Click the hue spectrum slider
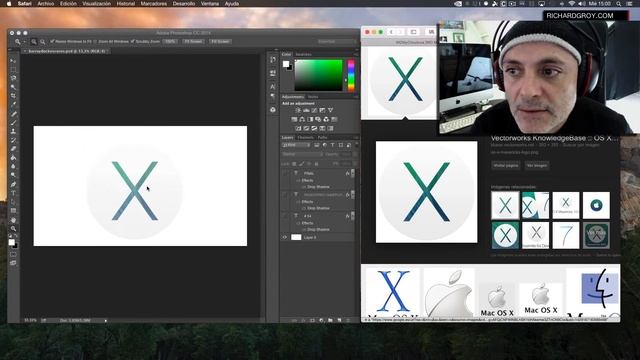 351,76
